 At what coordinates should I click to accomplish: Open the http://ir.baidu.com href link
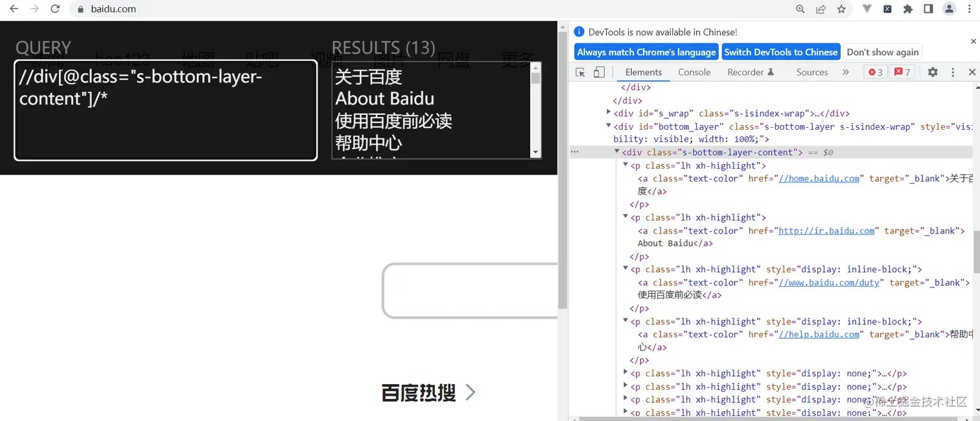826,230
